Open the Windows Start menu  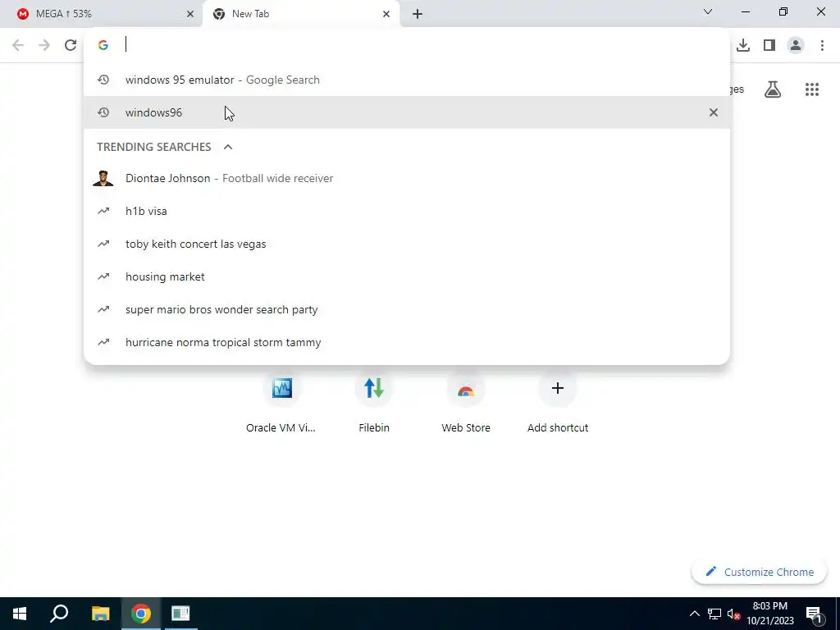[x=20, y=614]
